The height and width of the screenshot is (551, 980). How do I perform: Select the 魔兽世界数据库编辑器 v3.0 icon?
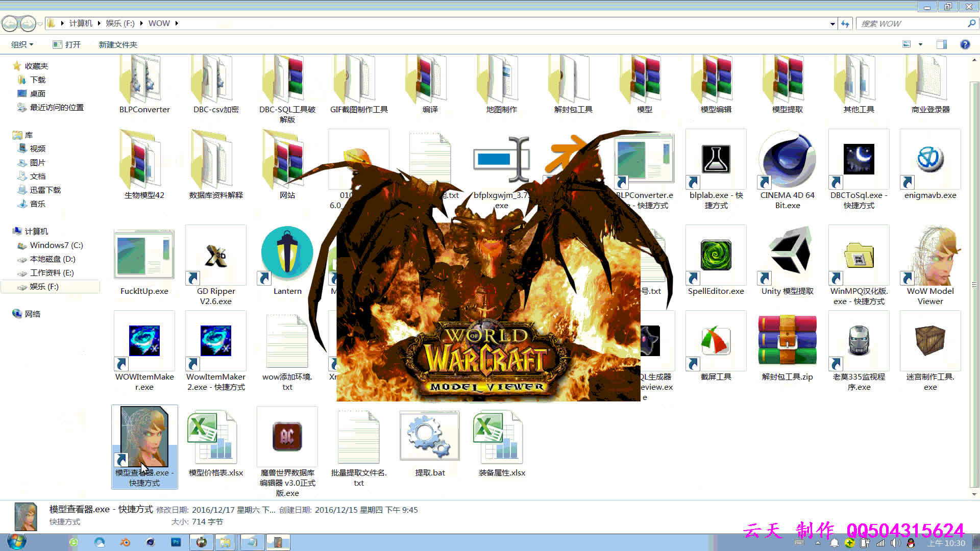[x=287, y=437]
